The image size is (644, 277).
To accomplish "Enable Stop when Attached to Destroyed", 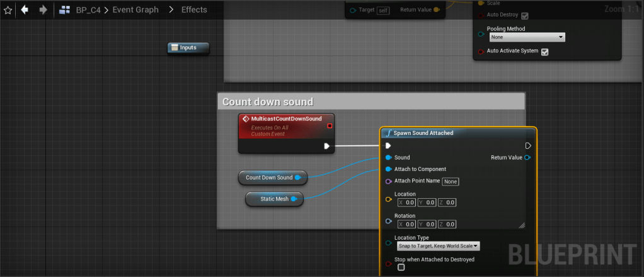I will pyautogui.click(x=401, y=268).
